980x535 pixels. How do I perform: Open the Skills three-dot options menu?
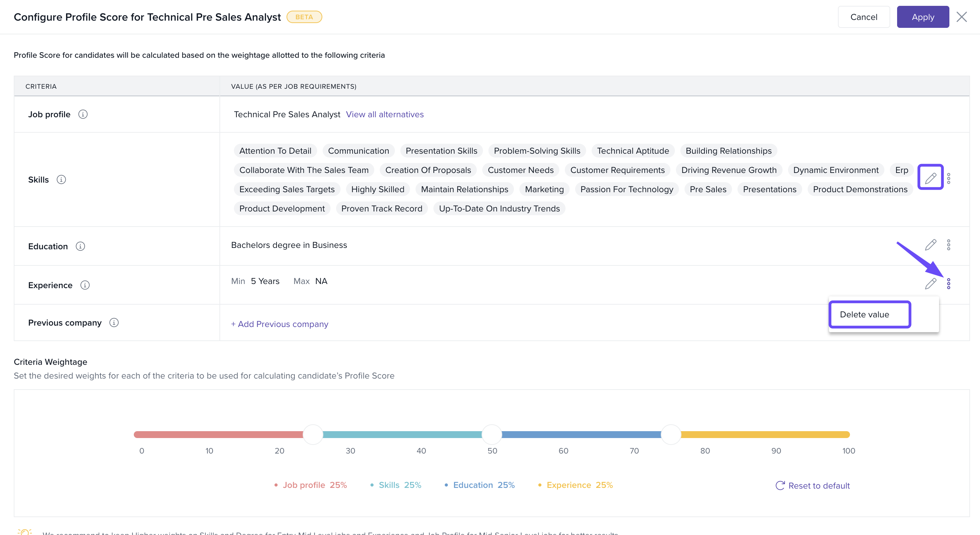tap(948, 178)
